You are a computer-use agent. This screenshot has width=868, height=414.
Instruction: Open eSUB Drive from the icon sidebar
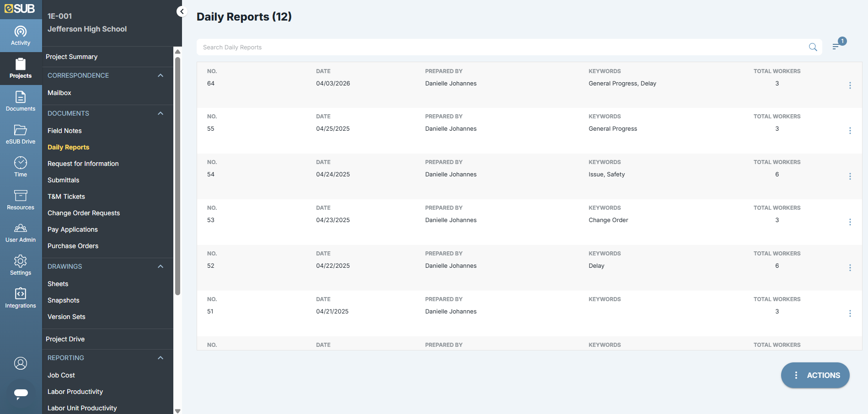click(x=21, y=134)
